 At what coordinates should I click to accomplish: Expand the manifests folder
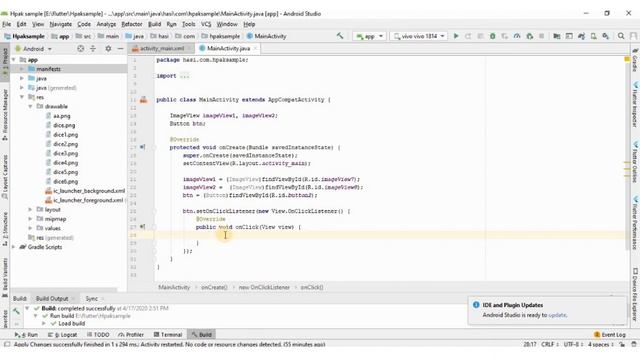22,69
